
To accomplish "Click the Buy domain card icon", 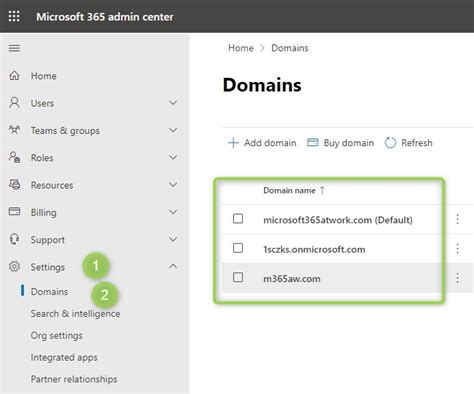I will (x=313, y=143).
